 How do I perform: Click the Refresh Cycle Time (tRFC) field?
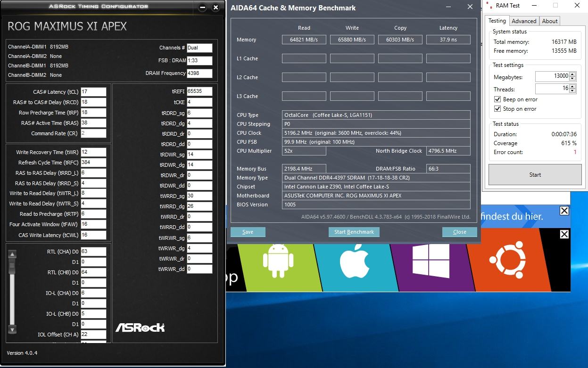[x=93, y=163]
